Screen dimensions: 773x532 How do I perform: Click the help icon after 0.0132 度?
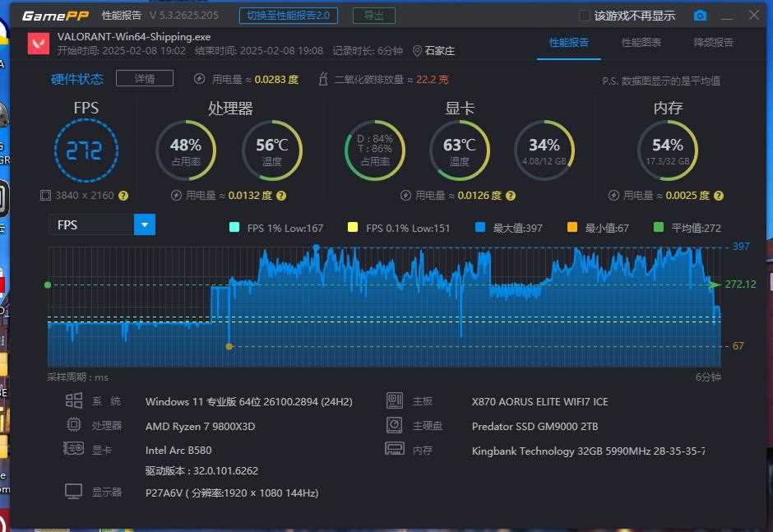click(281, 196)
